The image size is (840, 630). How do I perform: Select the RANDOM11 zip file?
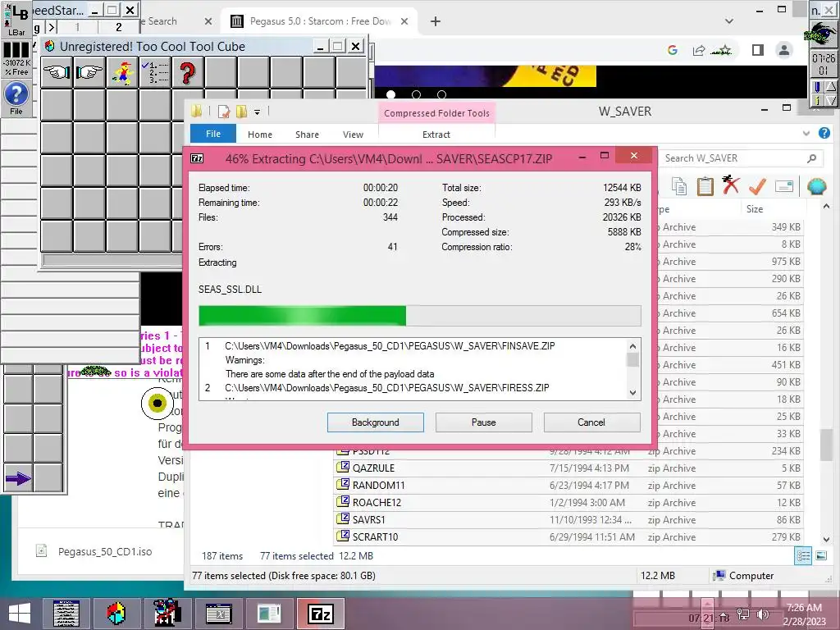[x=569, y=485]
